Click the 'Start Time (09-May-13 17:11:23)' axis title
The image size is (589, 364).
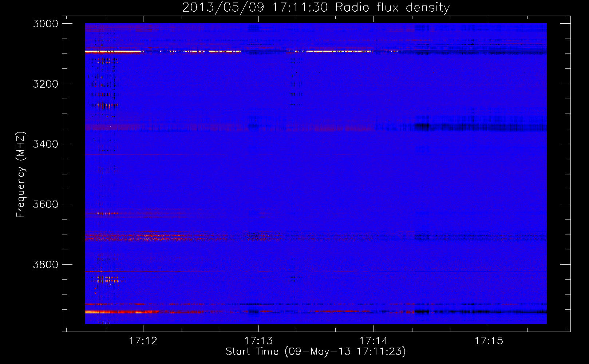tap(316, 352)
